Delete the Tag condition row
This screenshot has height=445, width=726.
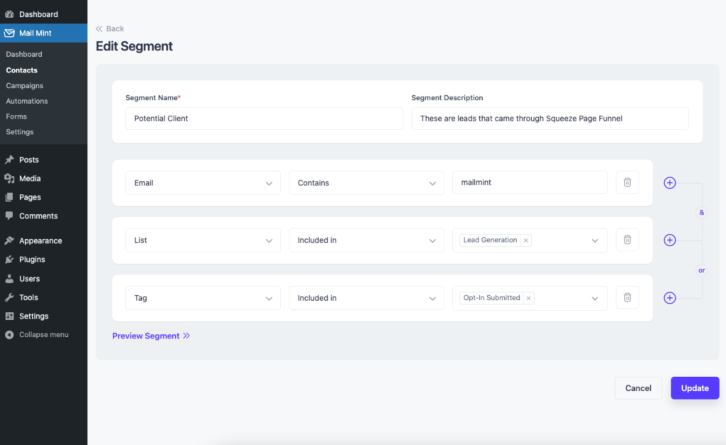[627, 298]
